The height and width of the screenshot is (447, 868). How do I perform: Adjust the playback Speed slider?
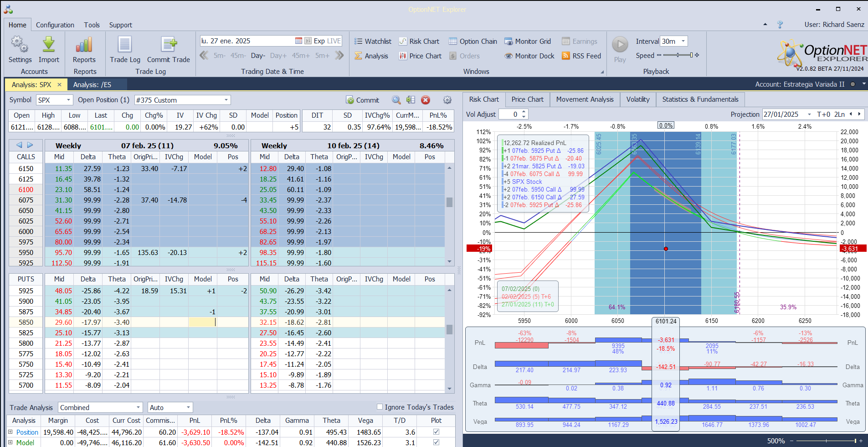click(678, 56)
